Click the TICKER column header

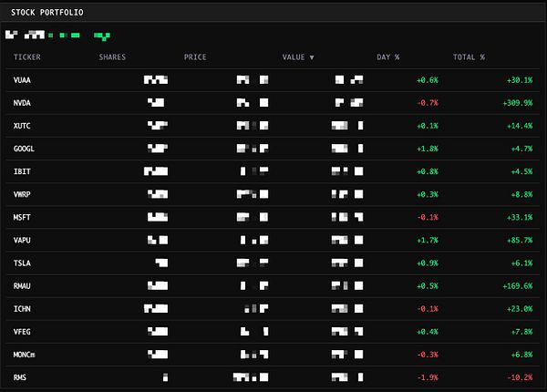coord(27,57)
